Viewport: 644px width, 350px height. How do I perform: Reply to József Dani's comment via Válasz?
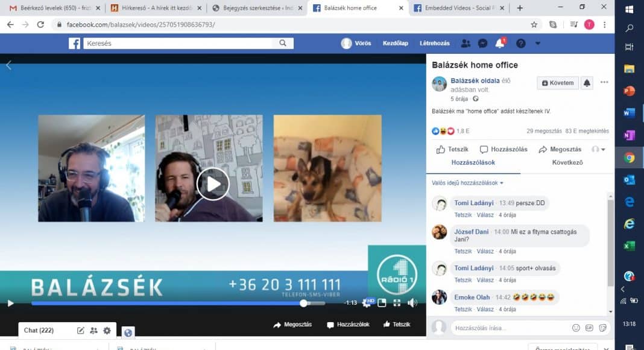[x=485, y=252]
